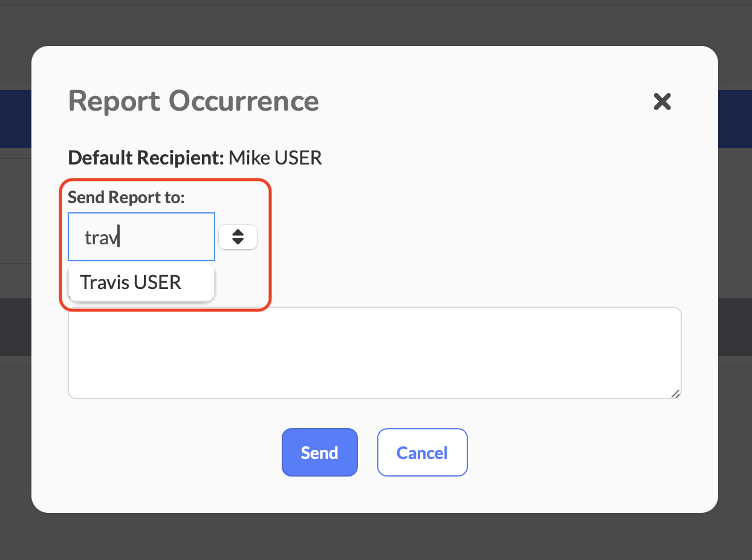Open the recipient list with the up-down arrow button

[238, 237]
